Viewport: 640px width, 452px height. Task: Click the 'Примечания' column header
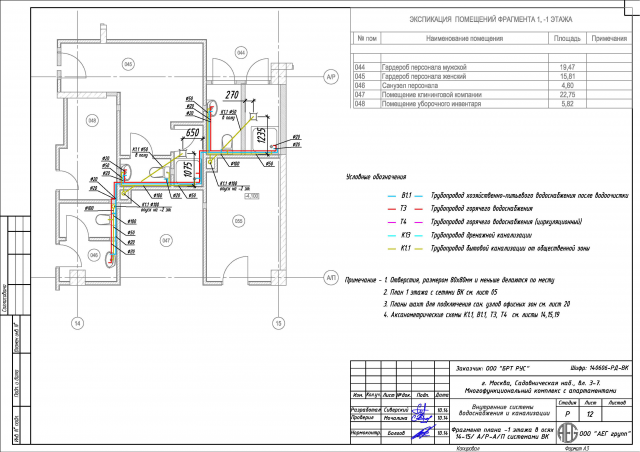point(609,38)
